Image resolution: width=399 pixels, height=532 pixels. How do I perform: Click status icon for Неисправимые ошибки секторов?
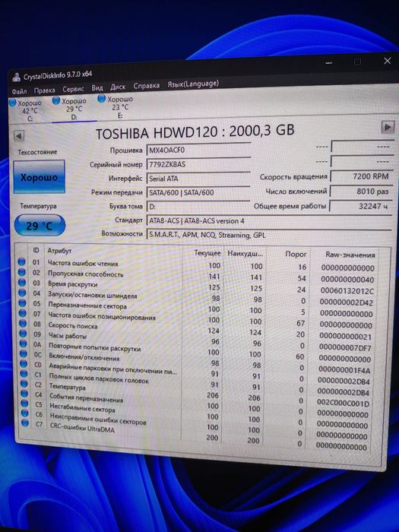(25, 413)
